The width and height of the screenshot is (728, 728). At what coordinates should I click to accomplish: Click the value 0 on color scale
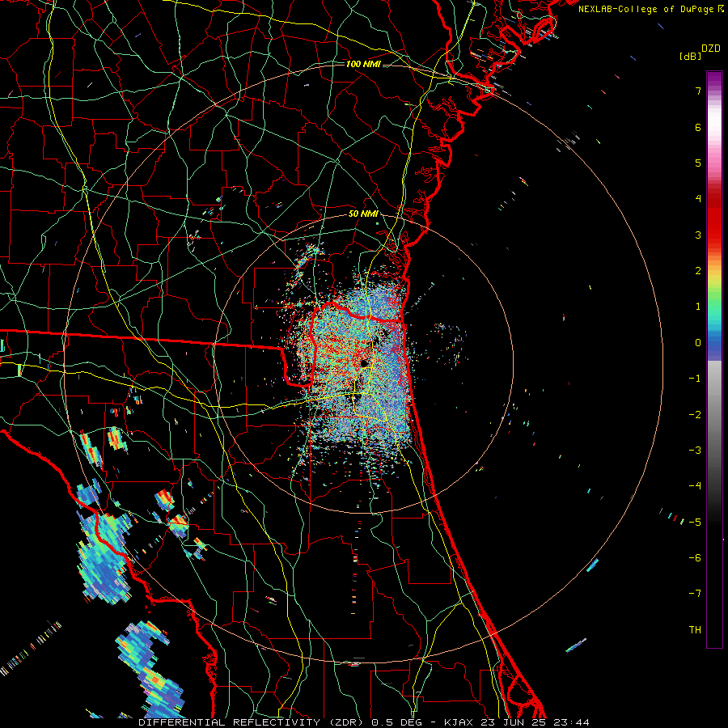[698, 342]
